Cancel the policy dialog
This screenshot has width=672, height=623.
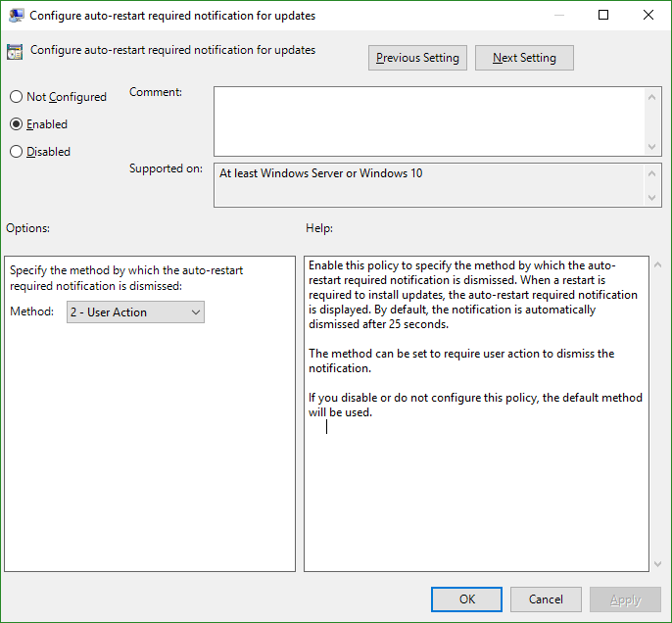click(x=546, y=599)
